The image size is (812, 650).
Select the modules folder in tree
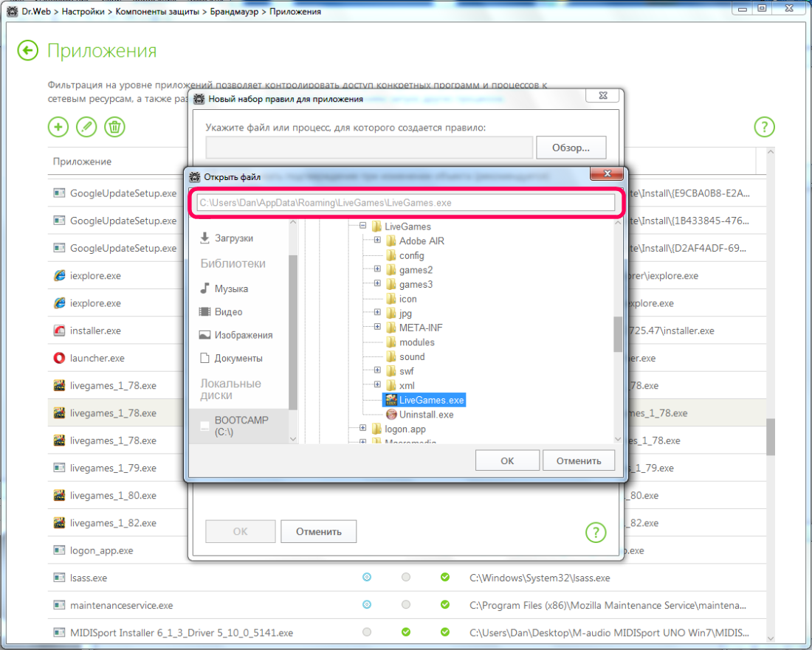tap(410, 342)
